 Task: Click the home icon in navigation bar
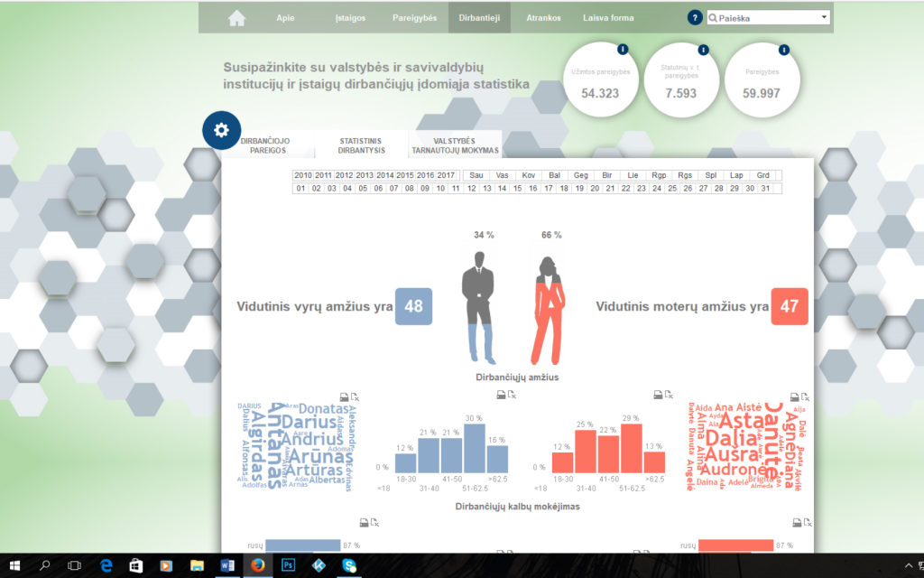(x=236, y=18)
